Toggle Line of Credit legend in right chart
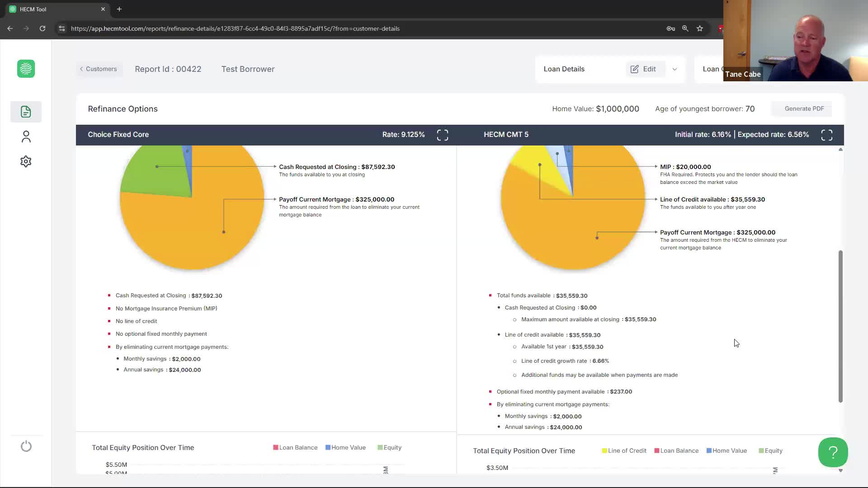Screen dimensions: 868x488 pyautogui.click(x=624, y=451)
